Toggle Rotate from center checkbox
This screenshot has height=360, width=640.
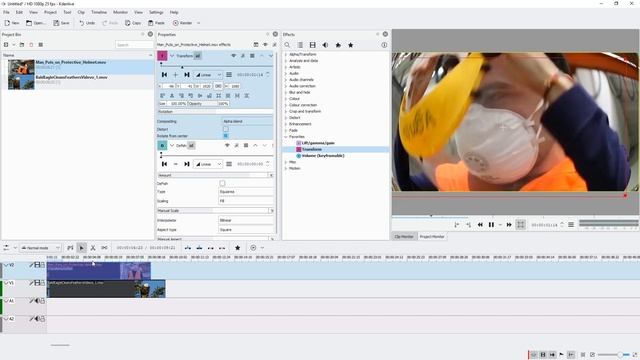click(226, 136)
